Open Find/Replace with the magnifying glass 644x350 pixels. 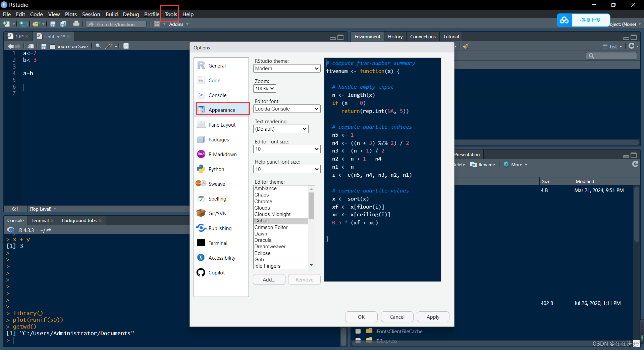pyautogui.click(x=98, y=46)
